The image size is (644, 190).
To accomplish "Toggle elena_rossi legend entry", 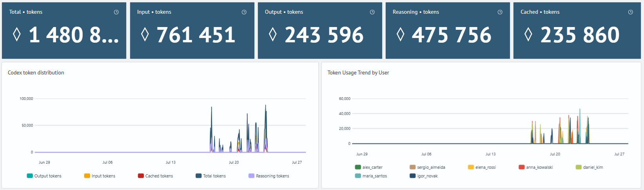I will click(x=482, y=167).
